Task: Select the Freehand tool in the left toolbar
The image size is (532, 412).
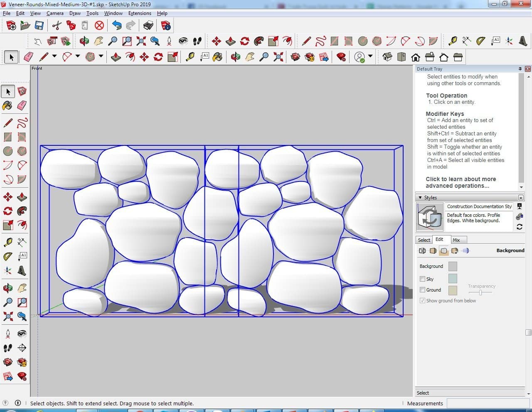Action: tap(22, 123)
